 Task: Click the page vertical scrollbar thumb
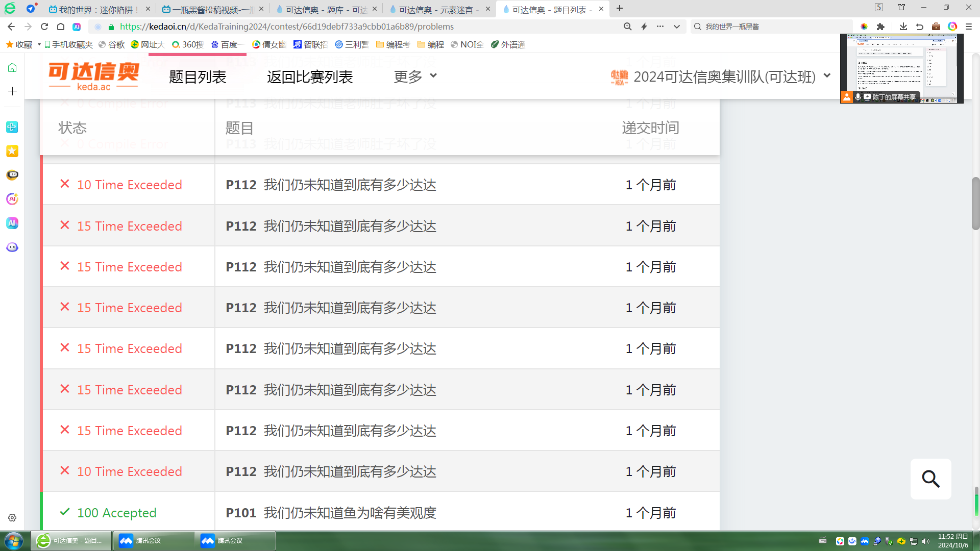click(975, 203)
